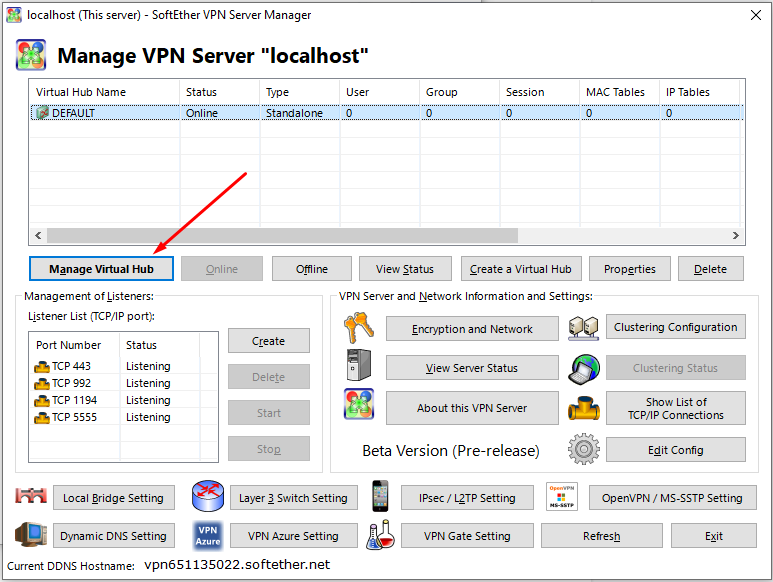Viewport: 773px width, 582px height.
Task: Sort by the Session column header
Action: (x=539, y=92)
